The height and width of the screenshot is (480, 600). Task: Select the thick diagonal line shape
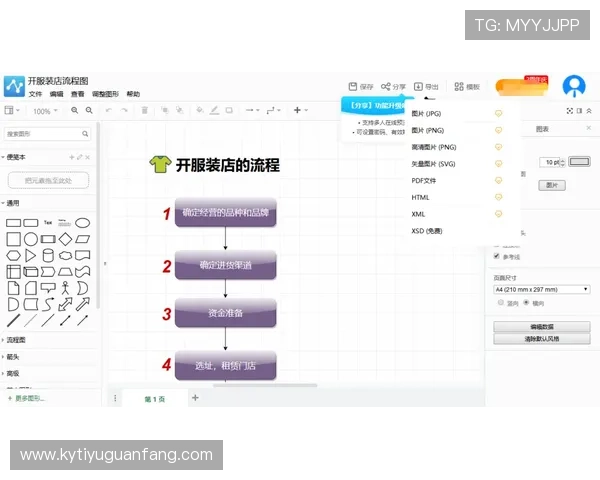point(13,320)
